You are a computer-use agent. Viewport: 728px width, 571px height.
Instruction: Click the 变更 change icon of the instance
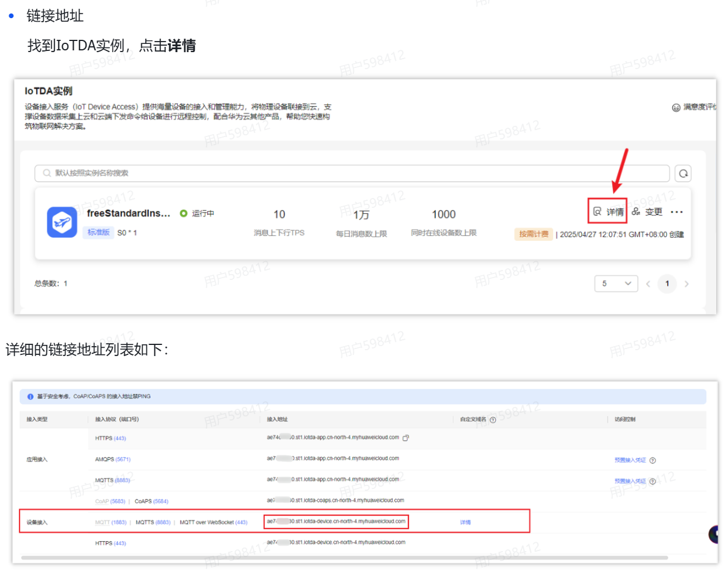[636, 211]
